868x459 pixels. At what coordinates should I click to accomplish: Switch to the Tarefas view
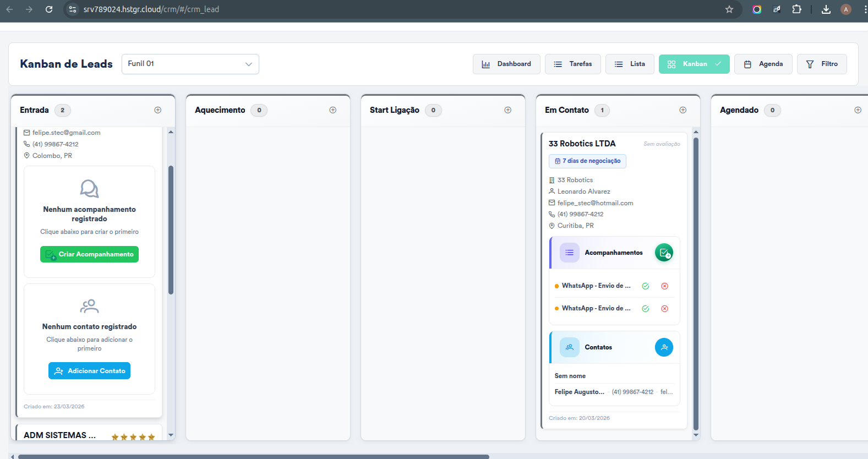573,64
